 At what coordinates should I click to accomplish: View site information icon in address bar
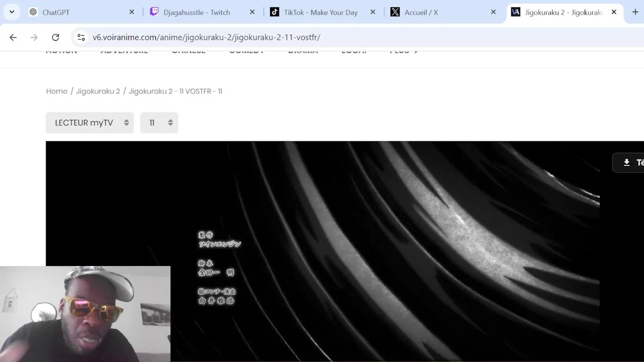(80, 37)
